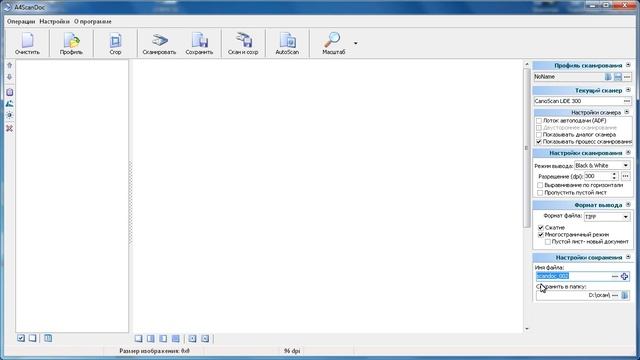Click the ellipsis button next to the dpi resolution
The width and height of the screenshot is (640, 360).
point(625,176)
